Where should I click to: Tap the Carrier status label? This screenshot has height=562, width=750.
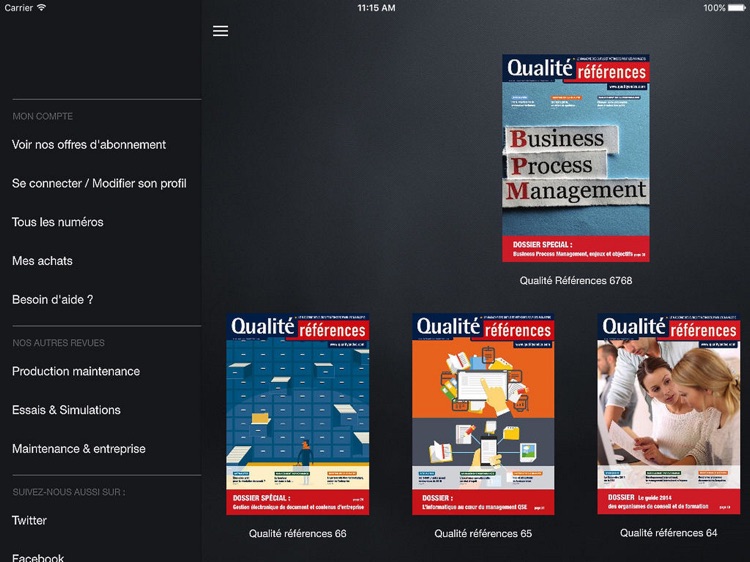pyautogui.click(x=18, y=8)
